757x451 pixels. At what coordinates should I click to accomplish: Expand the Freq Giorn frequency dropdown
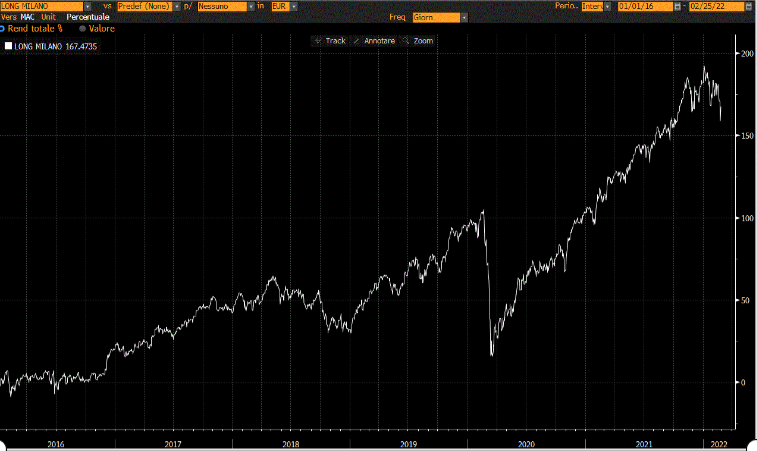(x=462, y=18)
